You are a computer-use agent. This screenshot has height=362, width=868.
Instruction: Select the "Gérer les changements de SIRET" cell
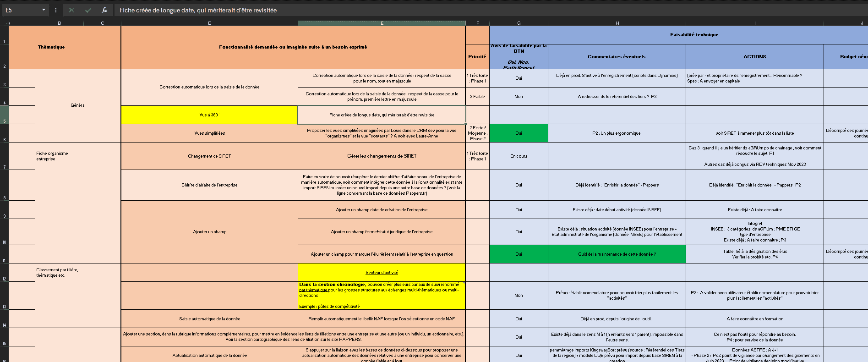(382, 156)
